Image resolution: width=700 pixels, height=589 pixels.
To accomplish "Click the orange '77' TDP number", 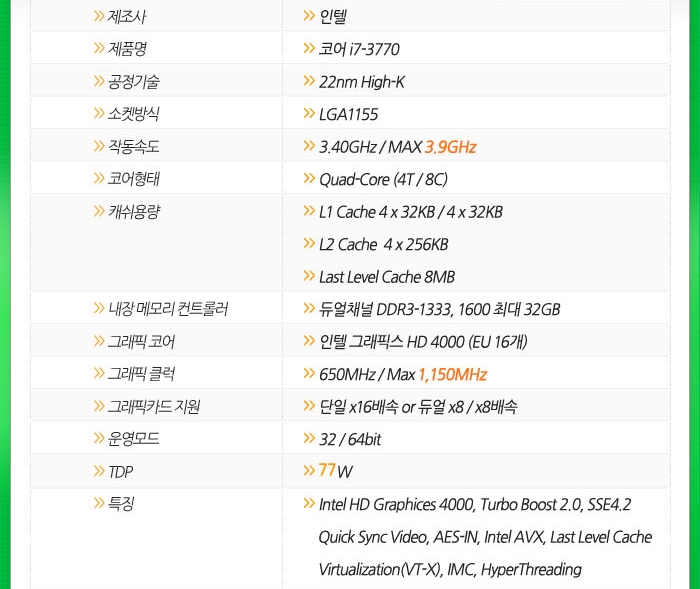I will point(327,470).
